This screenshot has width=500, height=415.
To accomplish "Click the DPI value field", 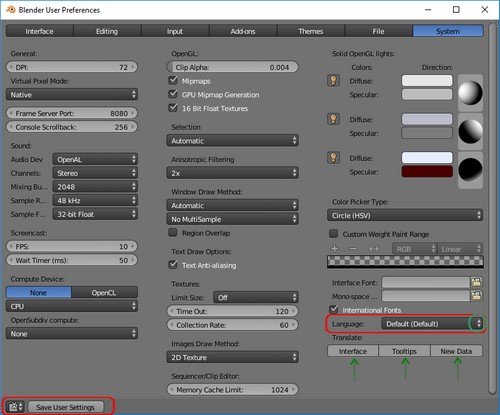I will (x=72, y=67).
